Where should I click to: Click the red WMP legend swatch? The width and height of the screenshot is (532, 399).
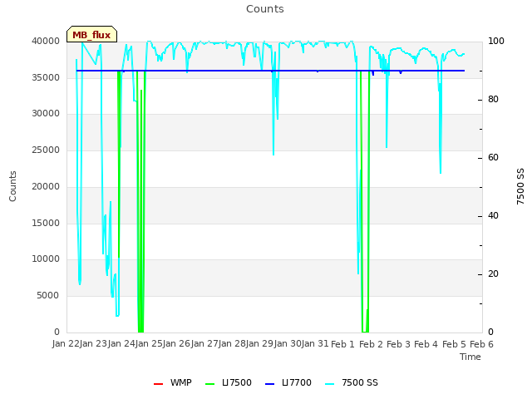coord(159,384)
